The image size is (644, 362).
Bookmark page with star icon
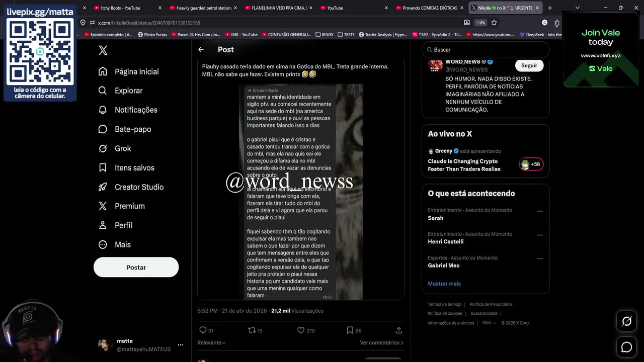(x=494, y=23)
